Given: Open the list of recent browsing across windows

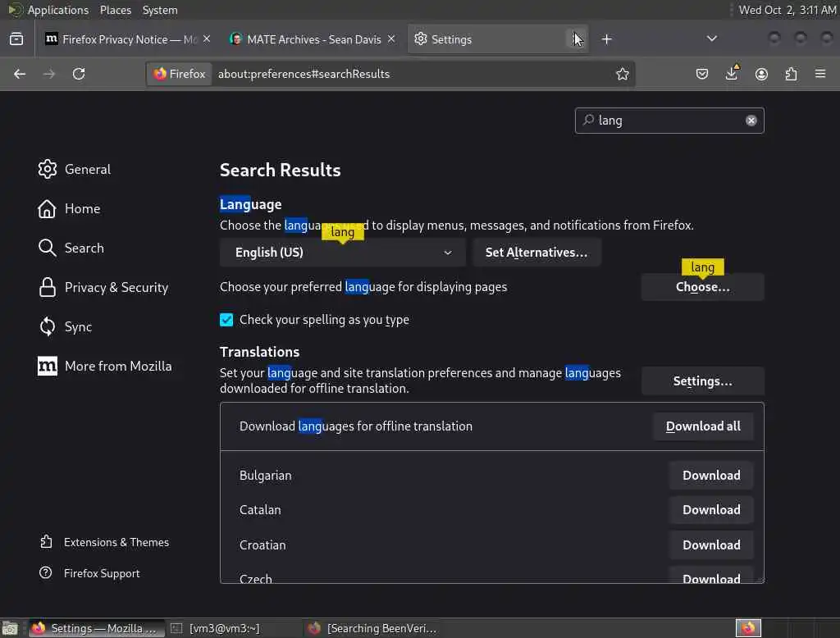Looking at the screenshot, I should 16,39.
